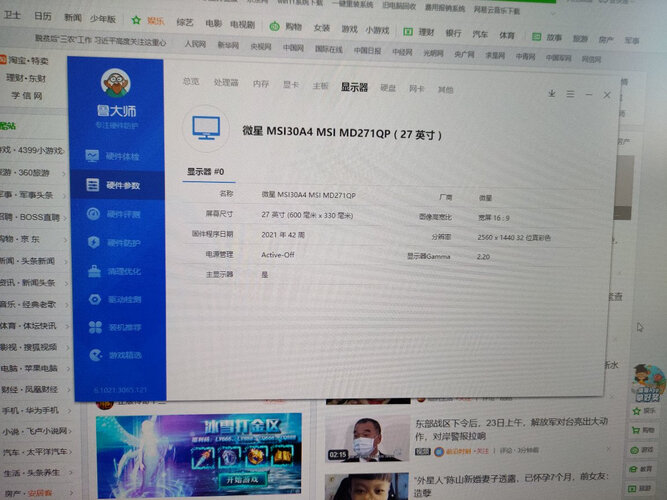
Task: Select the 显示器 monitor tab
Action: [x=354, y=87]
